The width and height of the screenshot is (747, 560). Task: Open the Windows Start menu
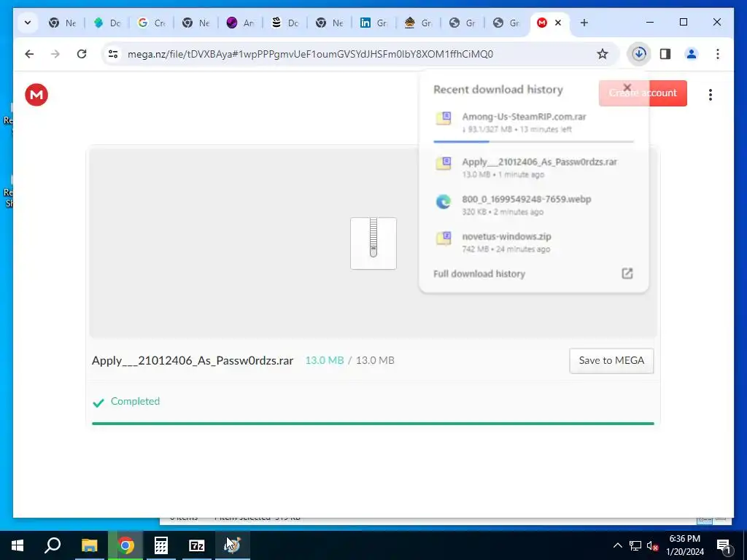(18, 545)
